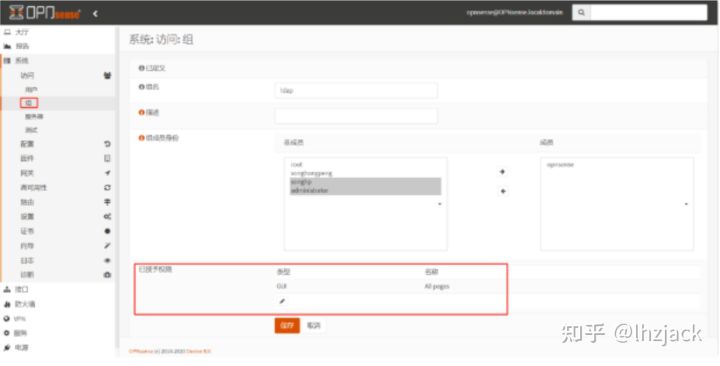Image resolution: width=720 pixels, height=366 pixels.
Task: Collapse the 系统 (System) menu
Action: [x=22, y=61]
